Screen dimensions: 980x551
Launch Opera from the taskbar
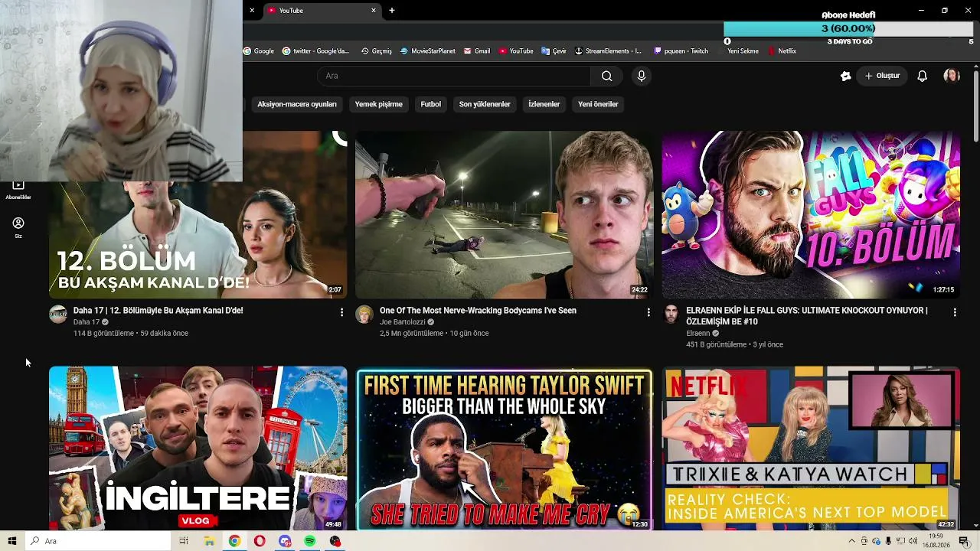(x=260, y=541)
